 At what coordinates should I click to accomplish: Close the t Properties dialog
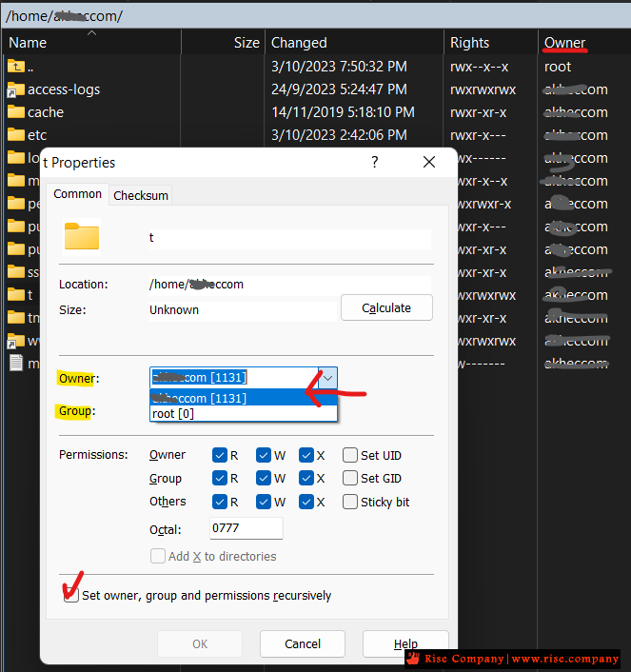click(429, 162)
